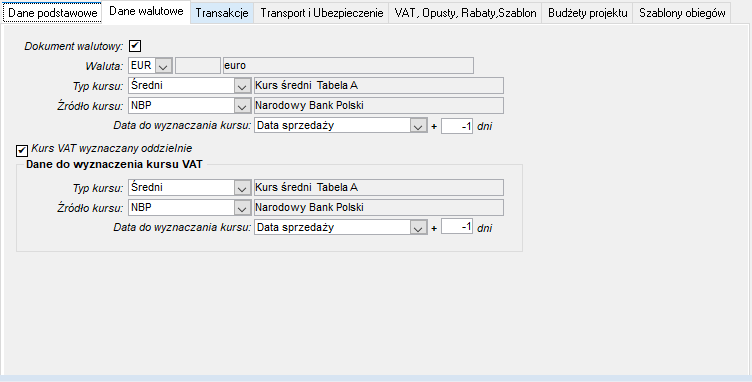Click the upper dni offset field
Screen dimensions: 752x382
(x=457, y=126)
